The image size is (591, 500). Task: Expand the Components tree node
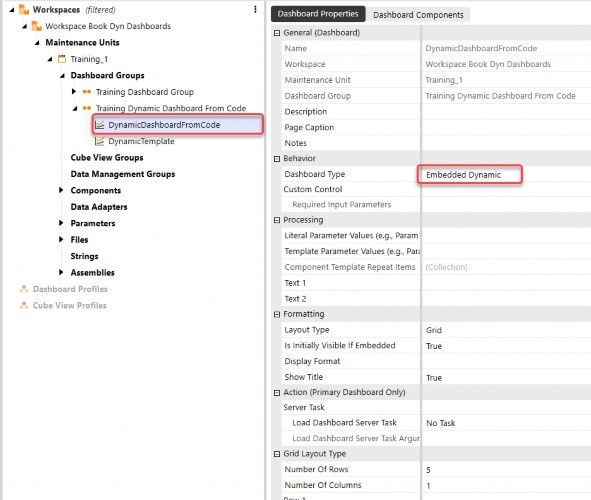point(61,190)
